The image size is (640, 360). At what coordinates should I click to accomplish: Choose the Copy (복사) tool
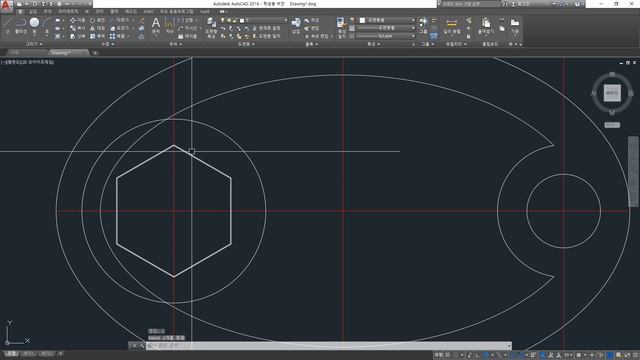[x=77, y=28]
